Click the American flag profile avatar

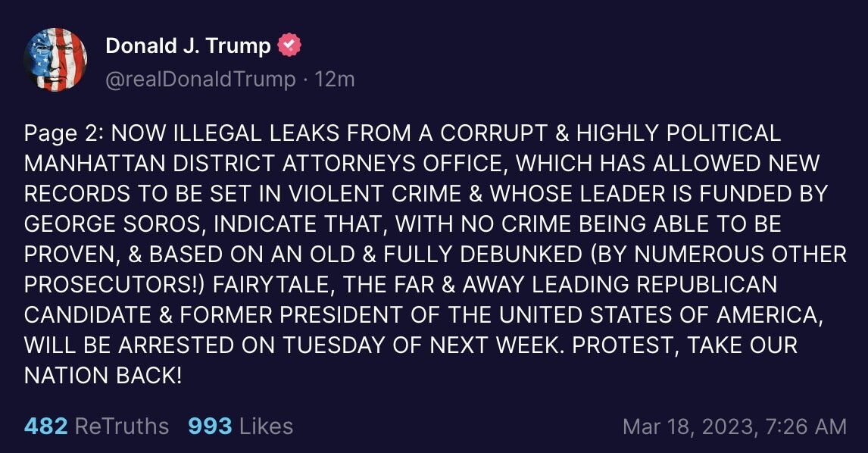coord(55,60)
